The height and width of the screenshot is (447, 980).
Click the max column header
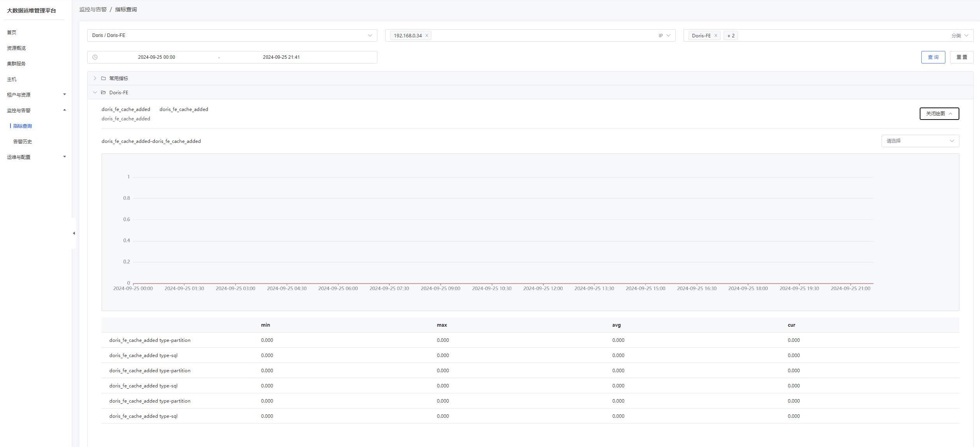(442, 325)
